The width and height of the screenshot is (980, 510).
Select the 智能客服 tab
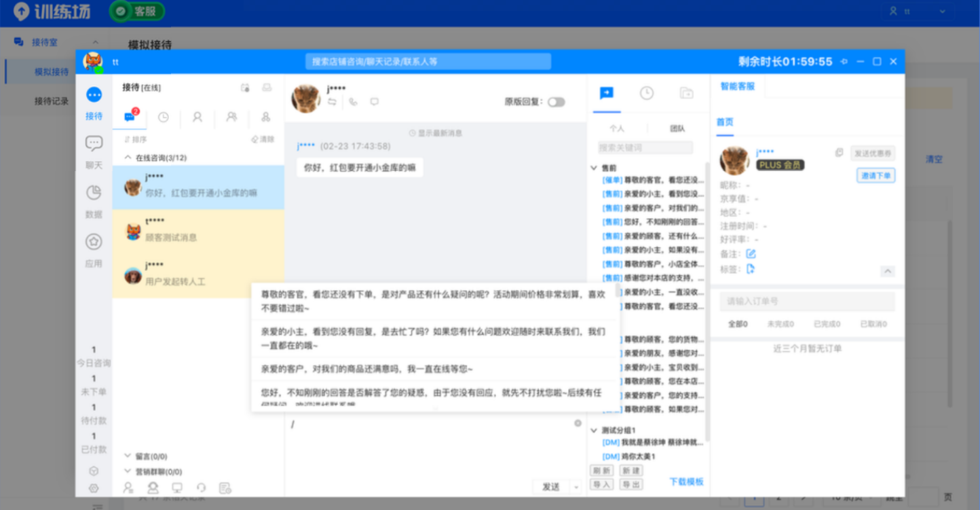tap(738, 86)
